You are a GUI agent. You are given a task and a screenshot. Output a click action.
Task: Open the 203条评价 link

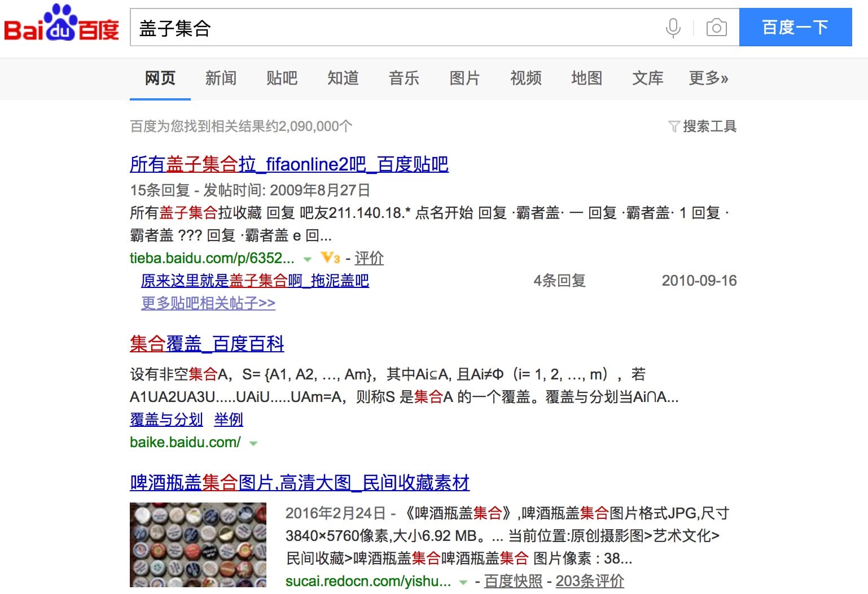590,581
